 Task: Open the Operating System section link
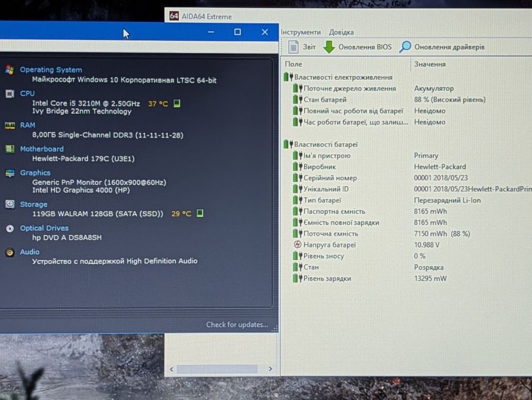click(x=51, y=70)
